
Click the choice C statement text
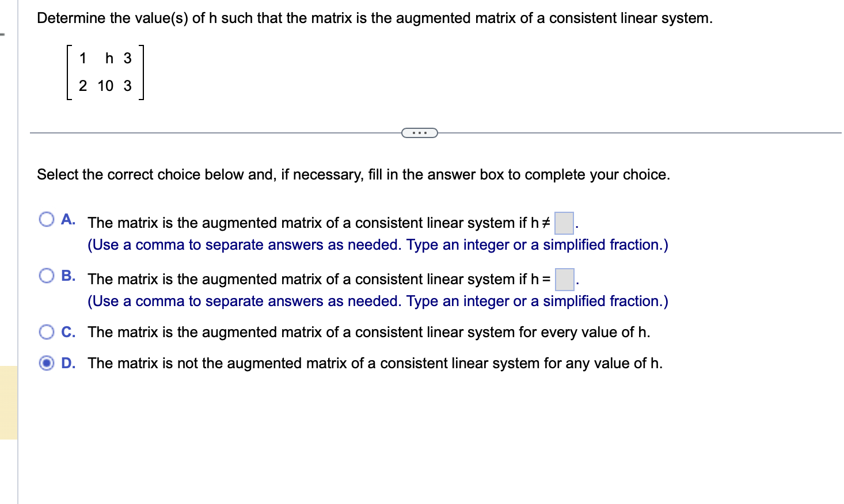[368, 332]
